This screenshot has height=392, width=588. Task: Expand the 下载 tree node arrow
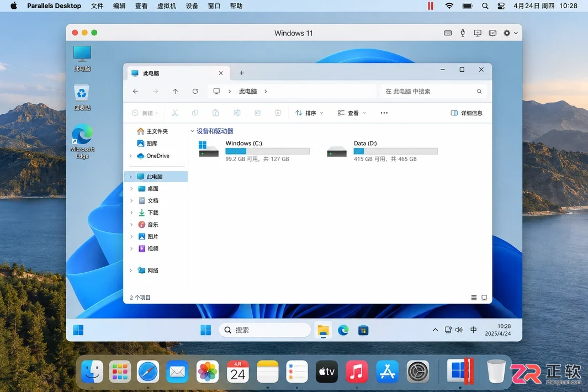pyautogui.click(x=131, y=213)
